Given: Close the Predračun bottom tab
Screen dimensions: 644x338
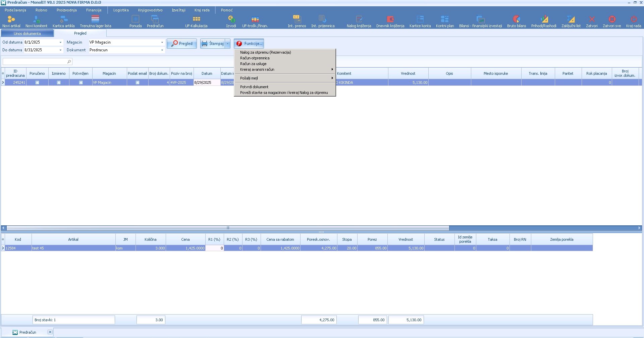Looking at the screenshot, I should 50,332.
